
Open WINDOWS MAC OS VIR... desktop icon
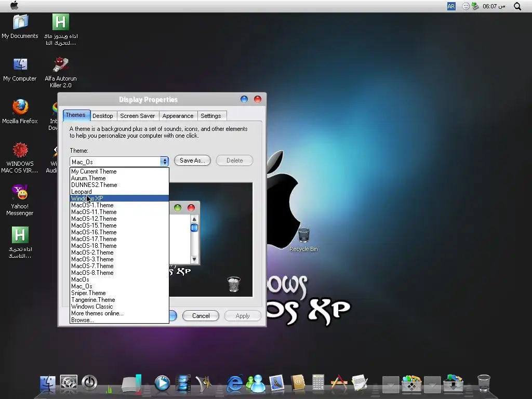[x=20, y=158]
